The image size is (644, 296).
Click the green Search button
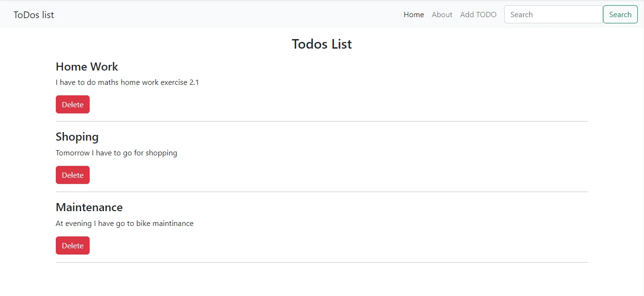point(620,14)
